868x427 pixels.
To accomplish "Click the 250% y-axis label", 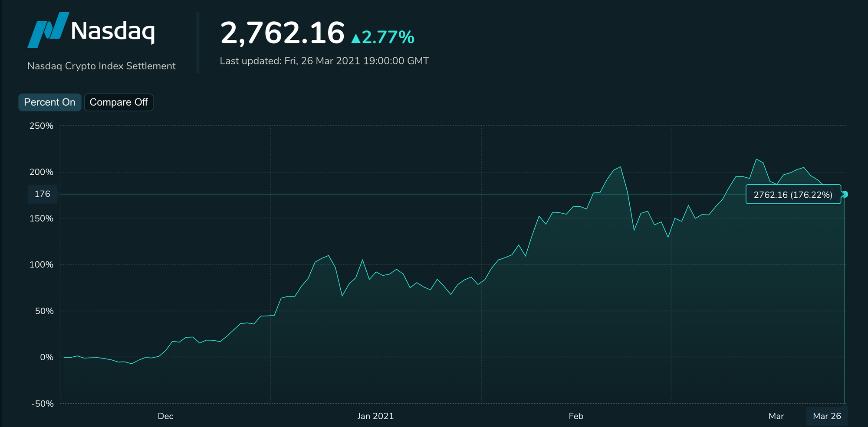I will point(41,126).
